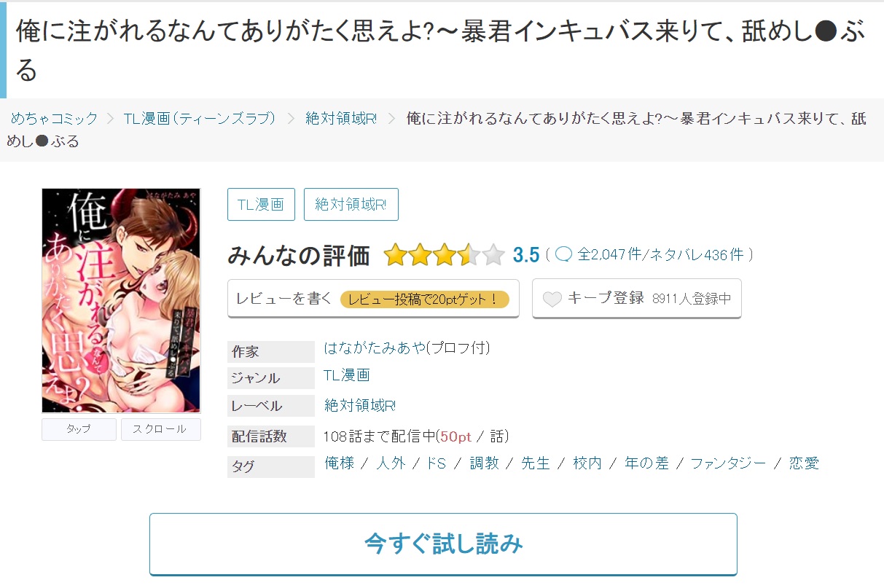Open the 俺様 tag
Screen dimensions: 884x588
pos(340,463)
